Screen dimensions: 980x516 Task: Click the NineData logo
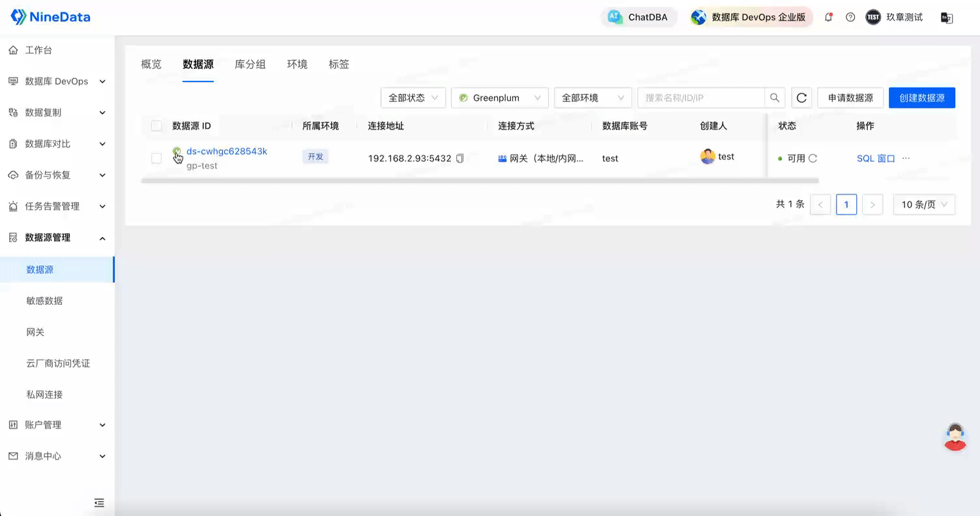pyautogui.click(x=51, y=18)
